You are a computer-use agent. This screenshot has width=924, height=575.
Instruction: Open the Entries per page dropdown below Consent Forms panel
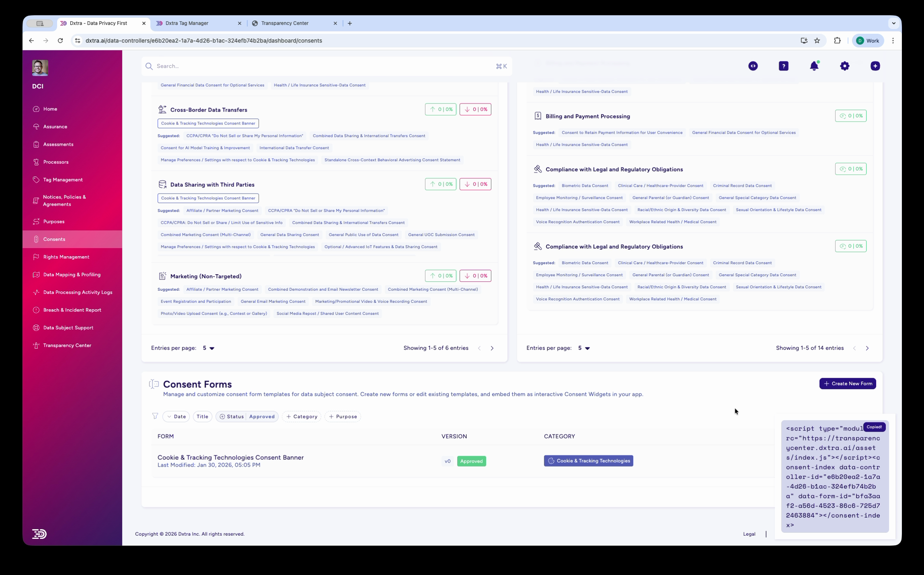[x=209, y=348]
